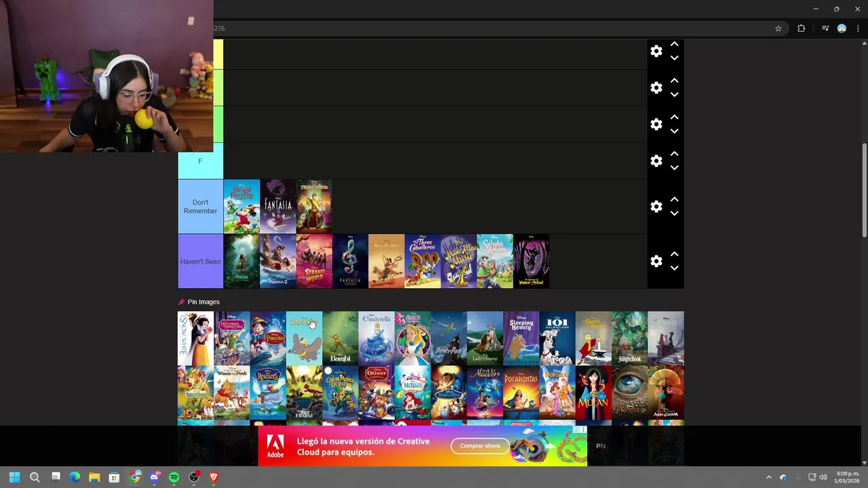This screenshot has width=868, height=488.
Task: Click the Comprar ahora ad button
Action: (x=480, y=445)
